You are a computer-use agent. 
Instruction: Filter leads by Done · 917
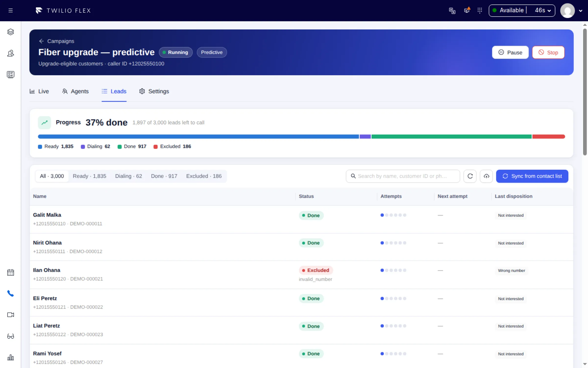pos(164,176)
